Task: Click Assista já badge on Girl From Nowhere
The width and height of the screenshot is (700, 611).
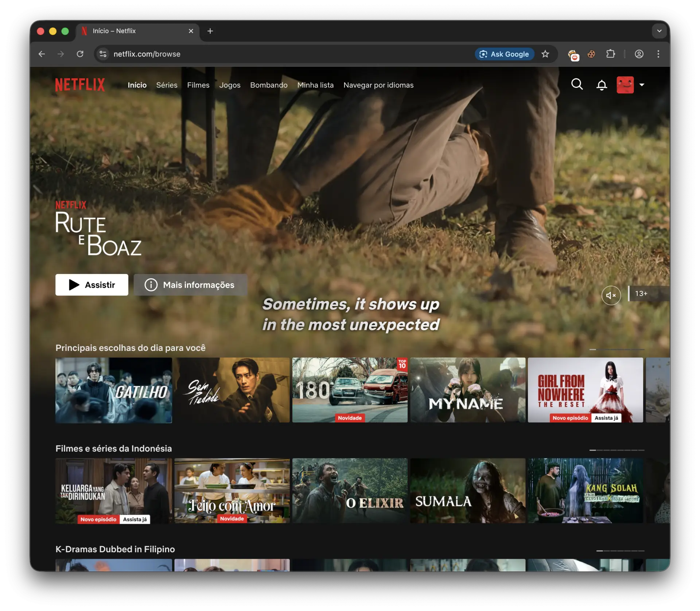Action: 606,418
